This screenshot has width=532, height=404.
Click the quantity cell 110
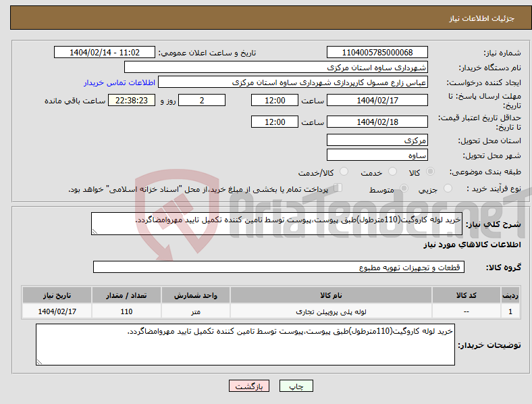tap(126, 311)
